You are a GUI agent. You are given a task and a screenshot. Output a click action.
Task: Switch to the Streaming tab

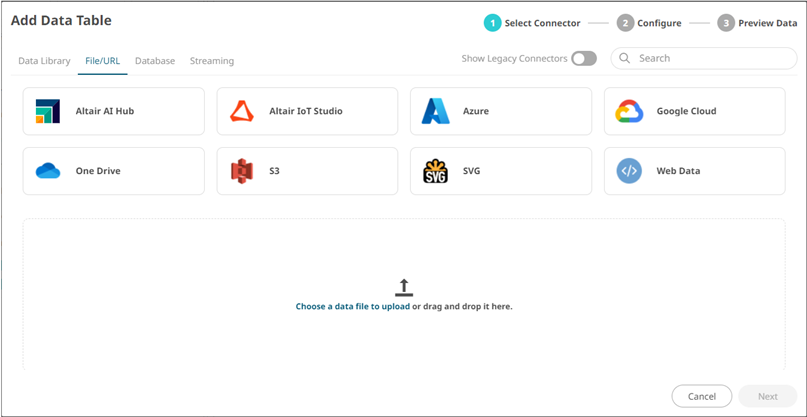coord(212,61)
